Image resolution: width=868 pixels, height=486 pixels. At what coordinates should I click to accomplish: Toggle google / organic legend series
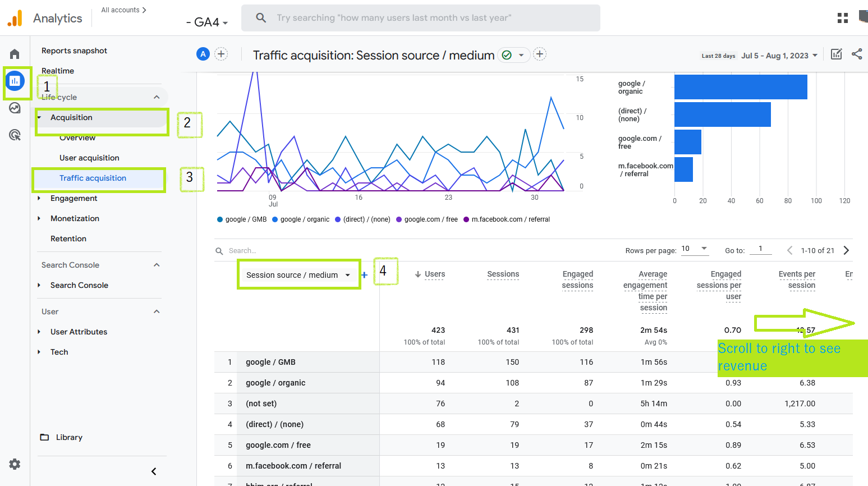(301, 219)
